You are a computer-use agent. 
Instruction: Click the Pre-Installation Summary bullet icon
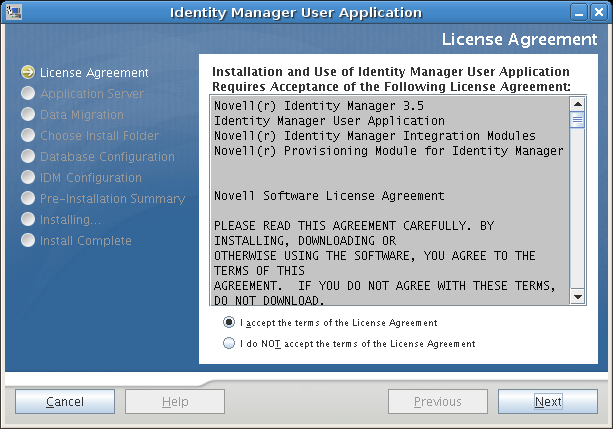28,199
